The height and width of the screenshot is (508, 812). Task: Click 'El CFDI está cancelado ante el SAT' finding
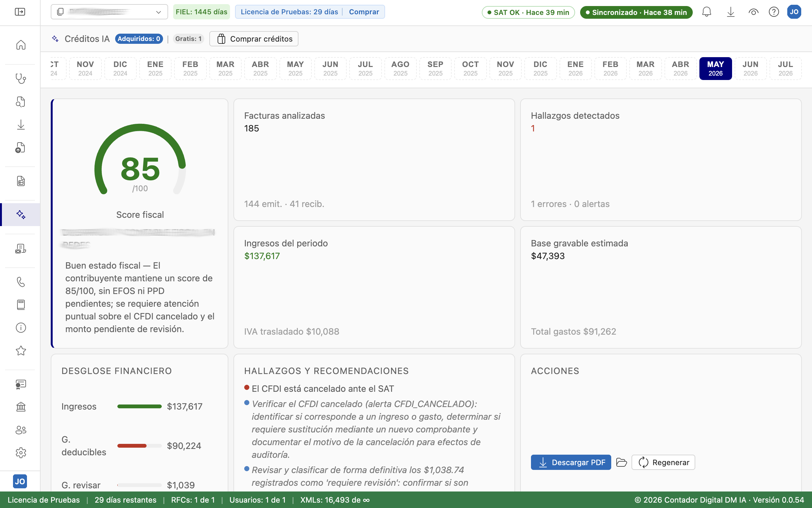[x=323, y=389]
